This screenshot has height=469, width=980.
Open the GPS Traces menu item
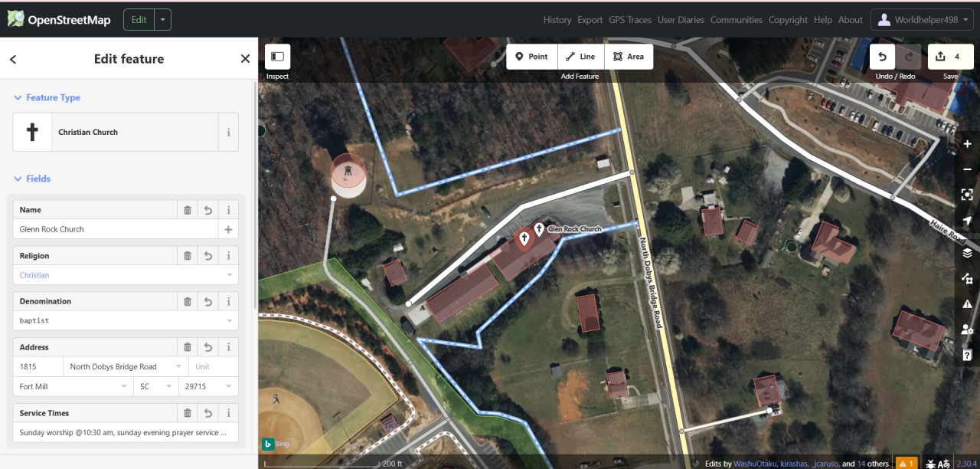tap(630, 20)
